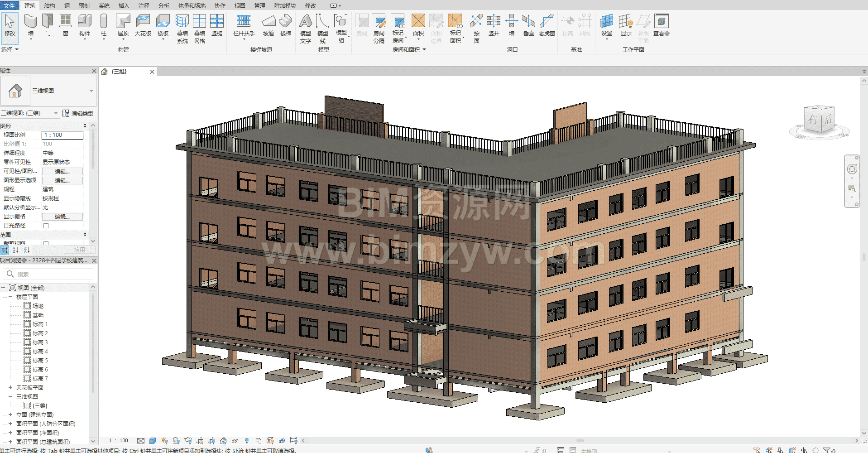
Task: Click 编辑 button for 图形显示选项
Action: (x=62, y=180)
